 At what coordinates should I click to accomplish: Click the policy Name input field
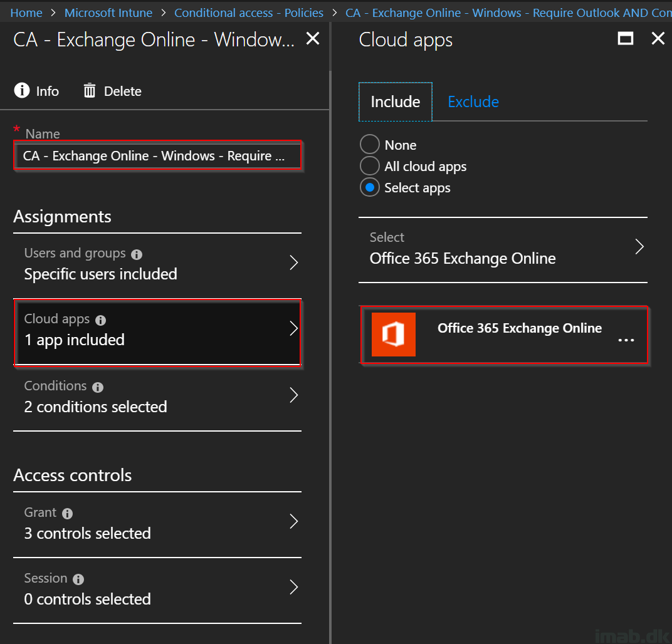coord(157,155)
